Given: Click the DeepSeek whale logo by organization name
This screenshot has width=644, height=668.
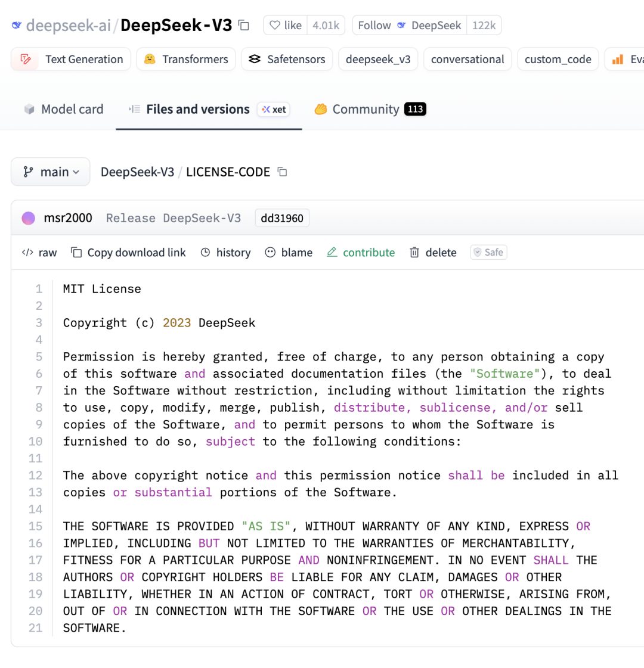Looking at the screenshot, I should (x=17, y=25).
